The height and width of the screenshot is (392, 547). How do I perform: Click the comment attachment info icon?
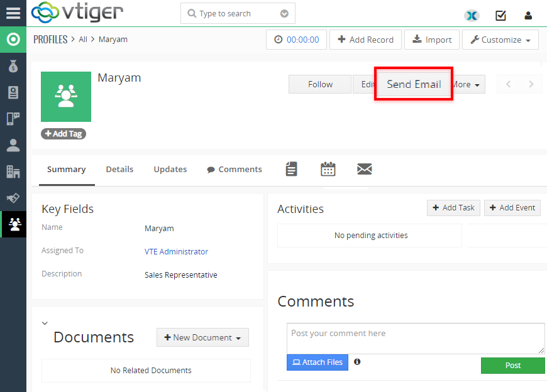coord(357,362)
